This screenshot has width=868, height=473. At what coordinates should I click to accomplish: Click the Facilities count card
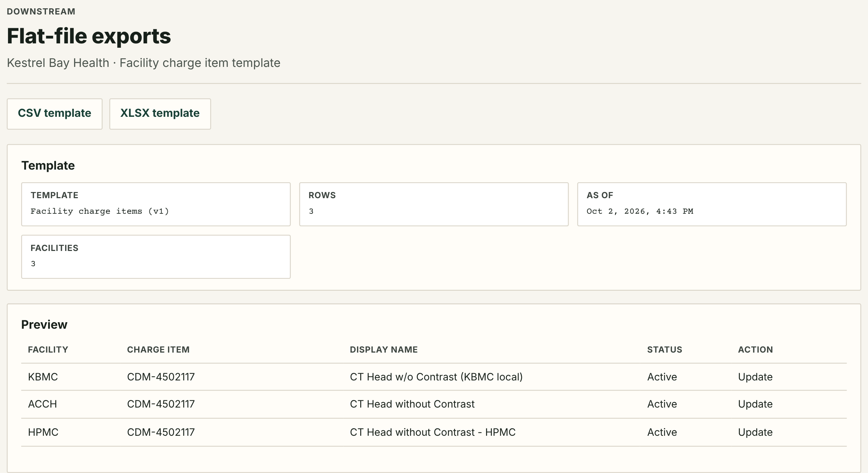[x=156, y=257]
